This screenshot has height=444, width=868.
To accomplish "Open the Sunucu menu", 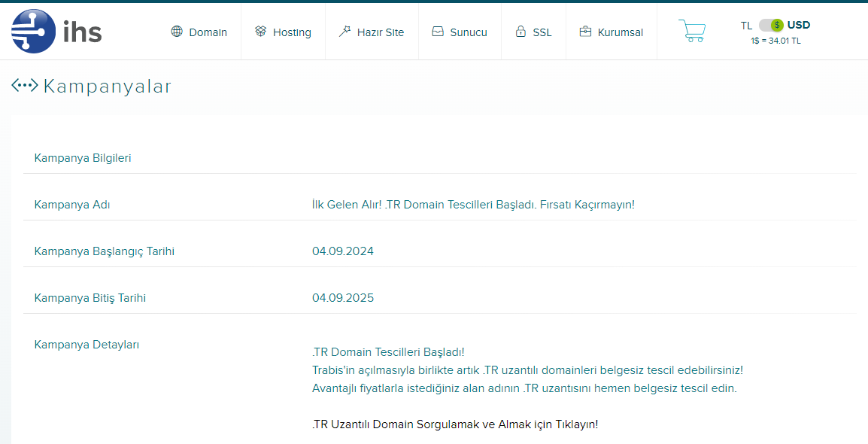I will coord(469,32).
